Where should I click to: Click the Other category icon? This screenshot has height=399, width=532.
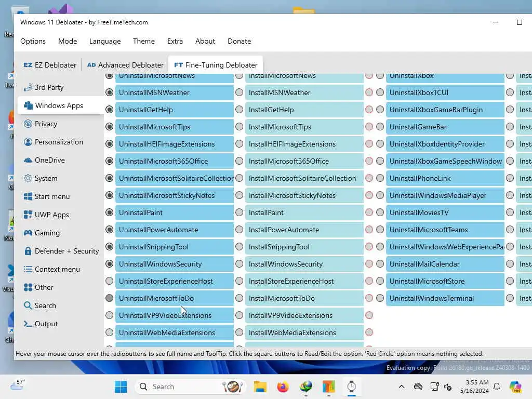point(28,287)
